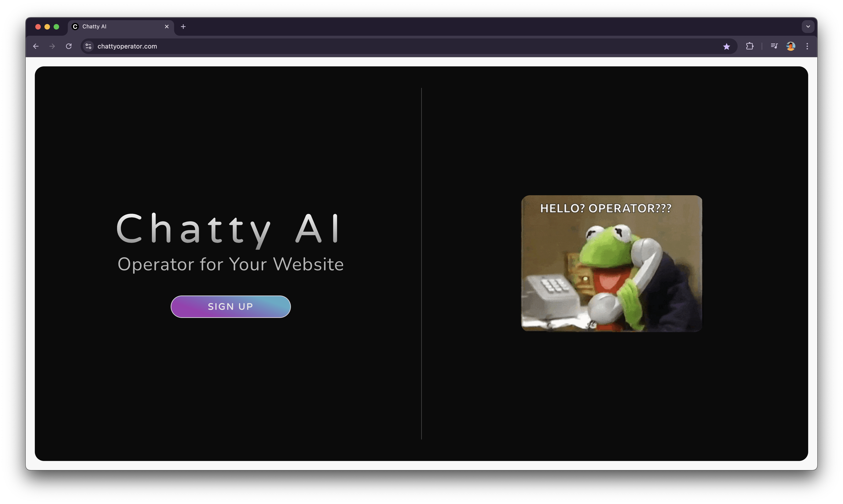843x504 pixels.
Task: Click the Operator for Your Website subtitle
Action: pos(230,264)
